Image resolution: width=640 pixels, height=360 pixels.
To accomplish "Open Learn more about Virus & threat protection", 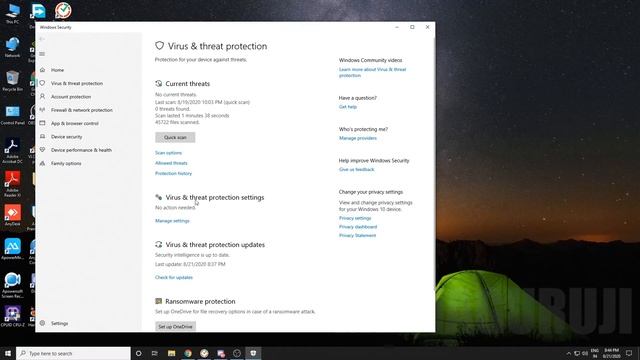I will [372, 72].
